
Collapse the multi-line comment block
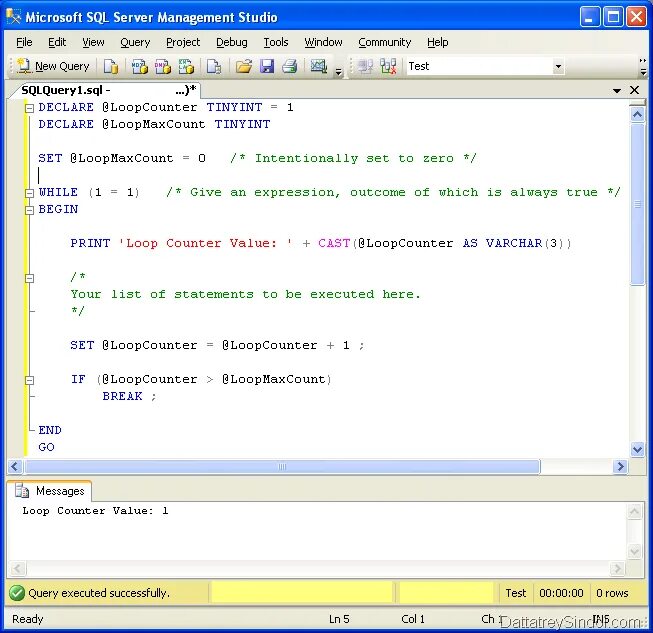(29, 278)
